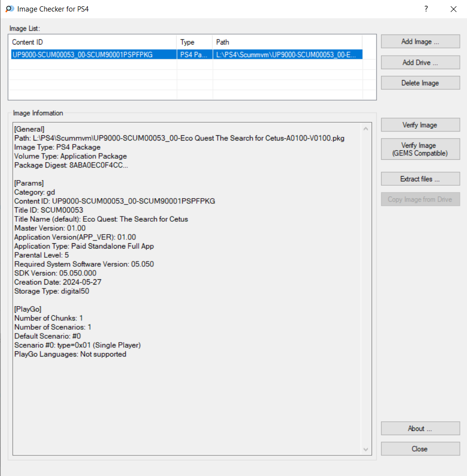Click the 'Application Version(APP_VER): 01.00' line
467x476 pixels.
[75, 237]
